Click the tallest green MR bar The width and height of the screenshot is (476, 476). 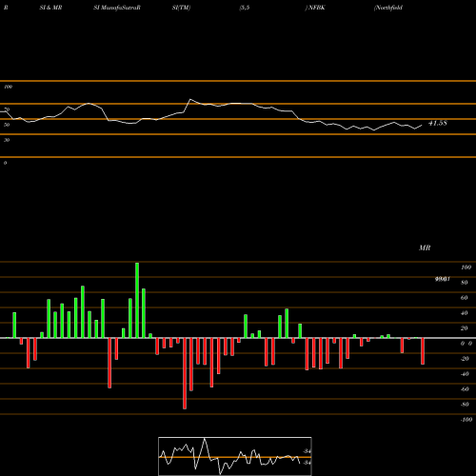pos(137,300)
